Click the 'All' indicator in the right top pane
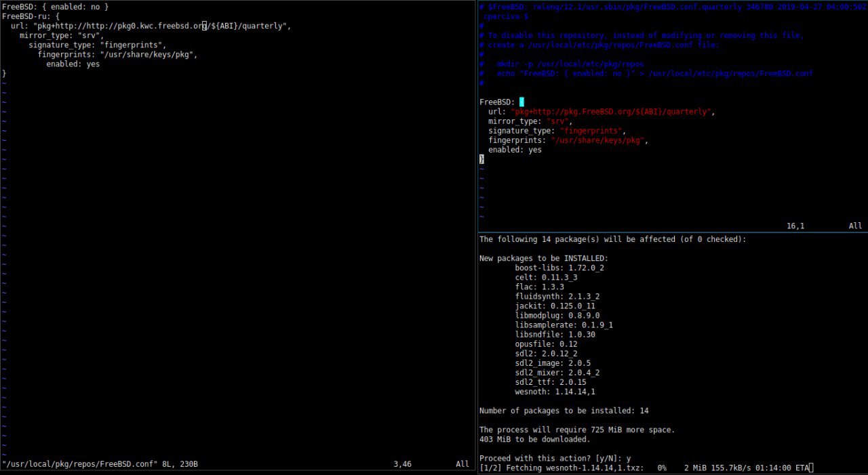 click(x=855, y=226)
